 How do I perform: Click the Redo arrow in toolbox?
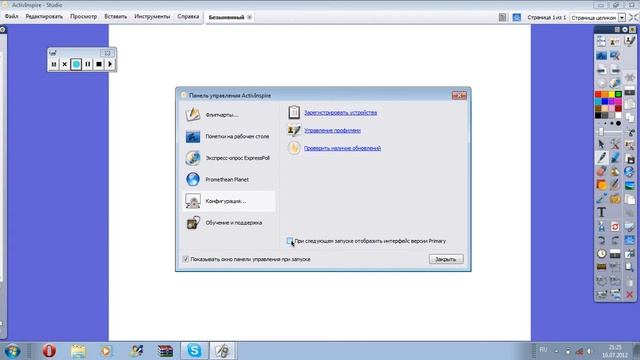click(615, 240)
